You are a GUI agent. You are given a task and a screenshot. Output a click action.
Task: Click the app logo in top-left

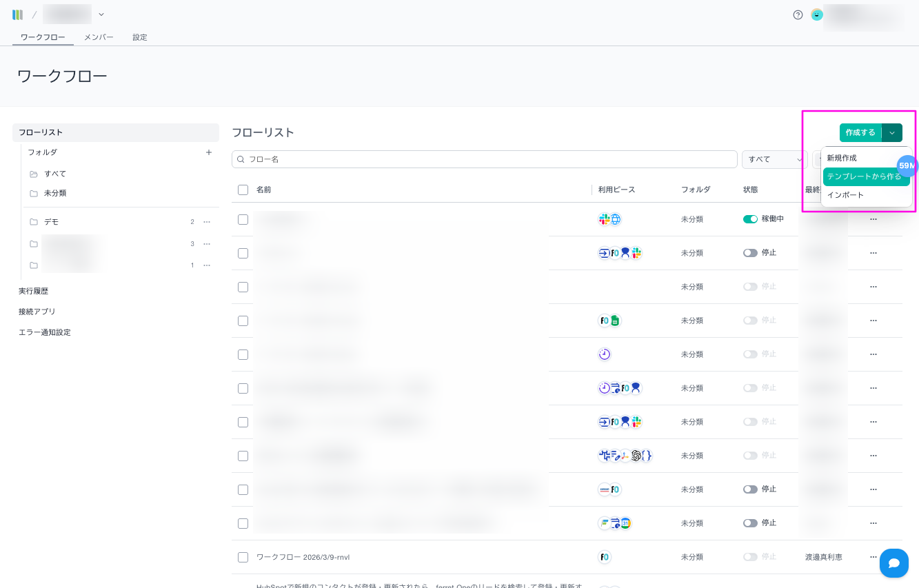click(x=18, y=14)
